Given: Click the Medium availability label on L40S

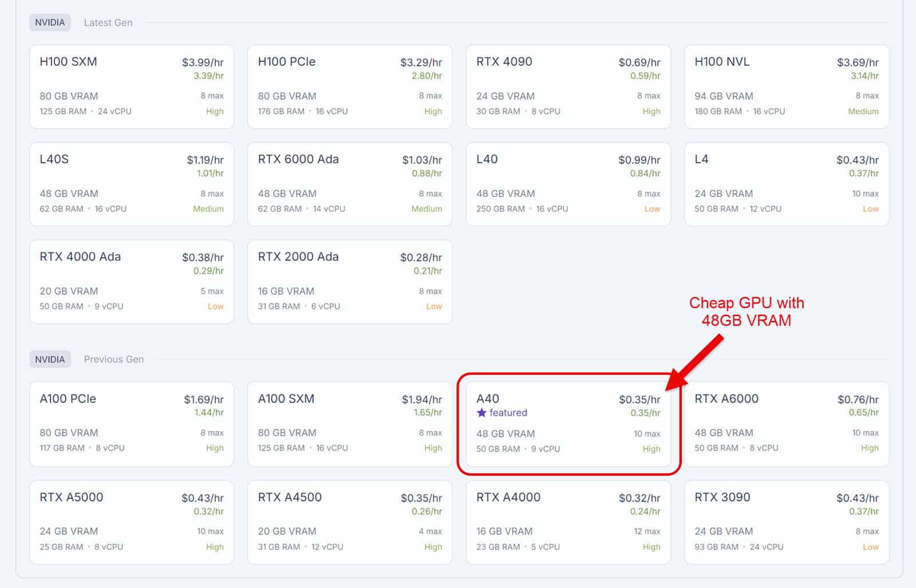Looking at the screenshot, I should (x=208, y=209).
